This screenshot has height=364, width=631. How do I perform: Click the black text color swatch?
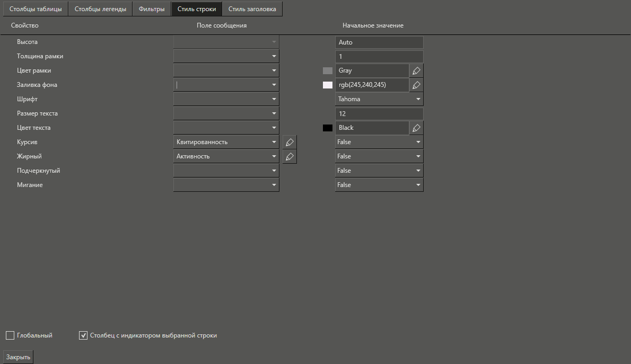(328, 128)
